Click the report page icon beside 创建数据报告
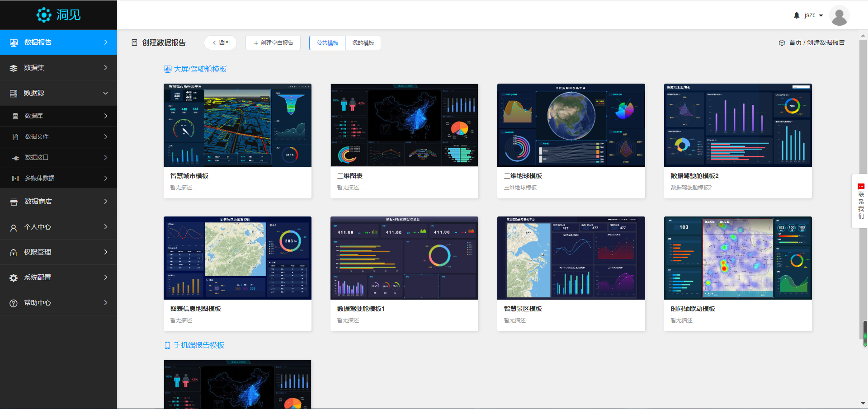 point(134,42)
